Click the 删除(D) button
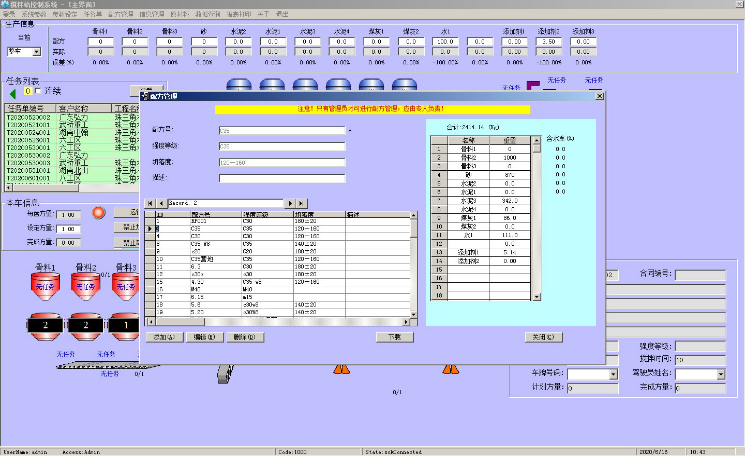745x456 pixels. [245, 337]
